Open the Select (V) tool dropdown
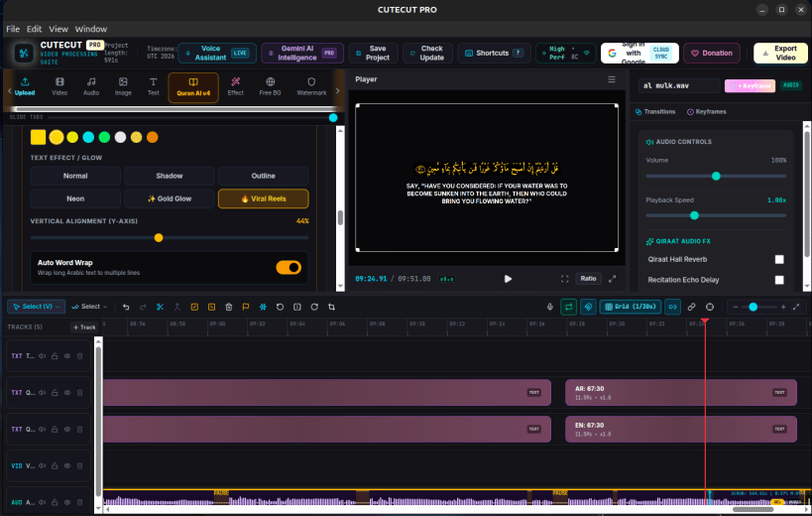The image size is (812, 516). click(x=37, y=307)
